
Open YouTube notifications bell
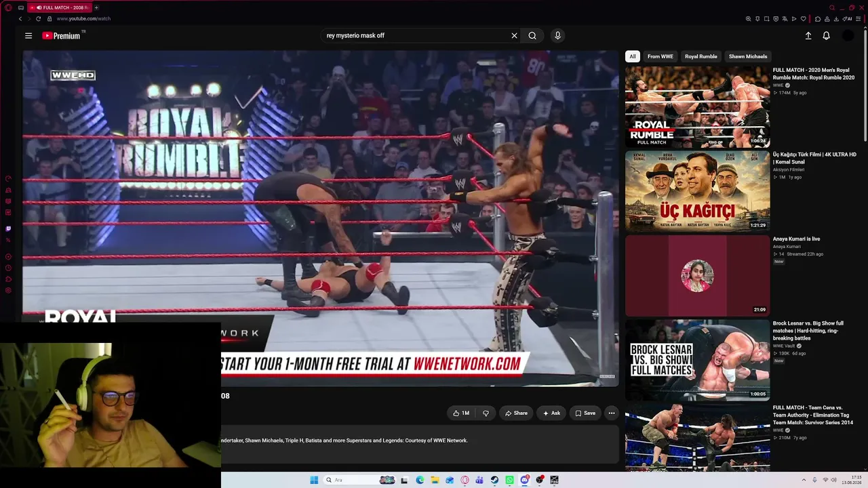pos(826,36)
